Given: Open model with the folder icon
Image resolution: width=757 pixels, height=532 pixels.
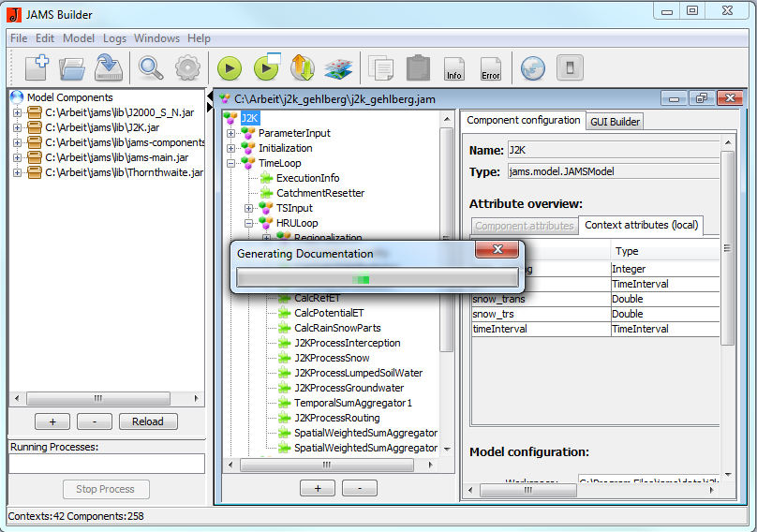Looking at the screenshot, I should [72, 67].
